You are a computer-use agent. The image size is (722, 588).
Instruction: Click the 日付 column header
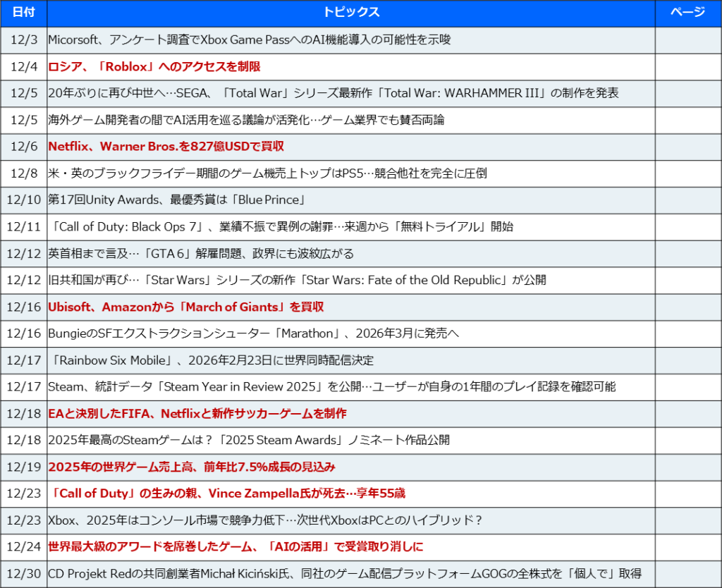click(23, 13)
